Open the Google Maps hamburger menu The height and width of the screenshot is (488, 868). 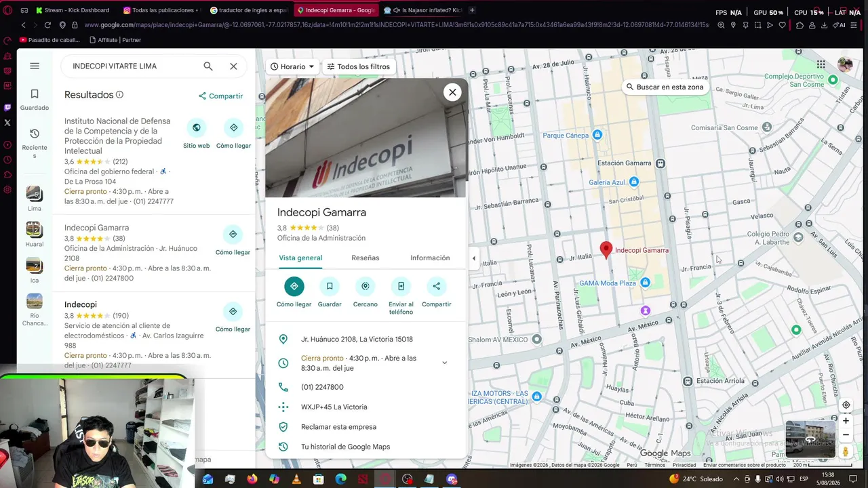tap(35, 66)
